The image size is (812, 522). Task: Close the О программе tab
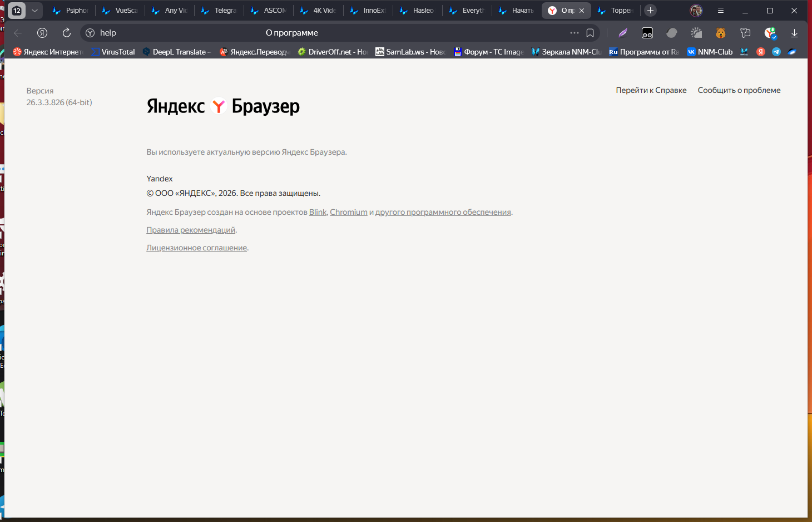click(582, 11)
